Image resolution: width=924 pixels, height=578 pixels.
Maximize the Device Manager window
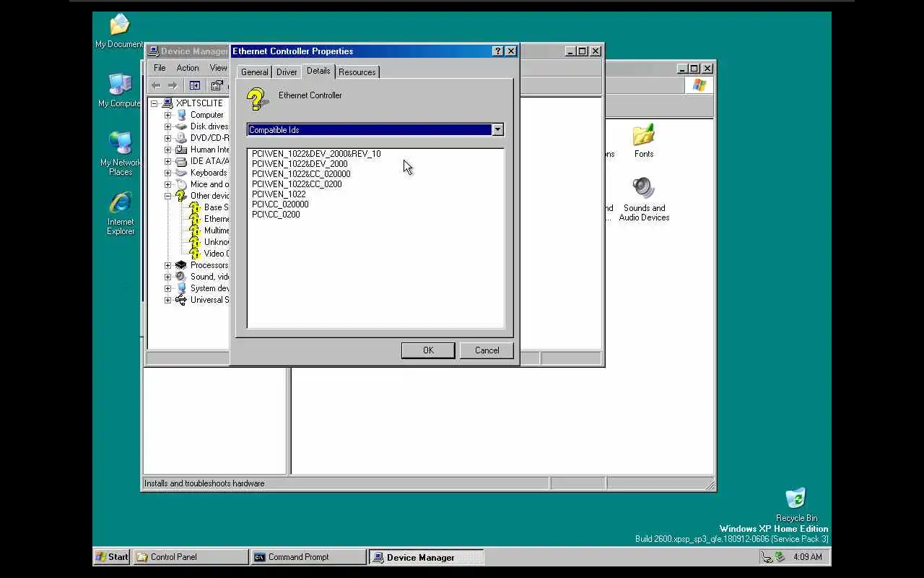pyautogui.click(x=582, y=51)
